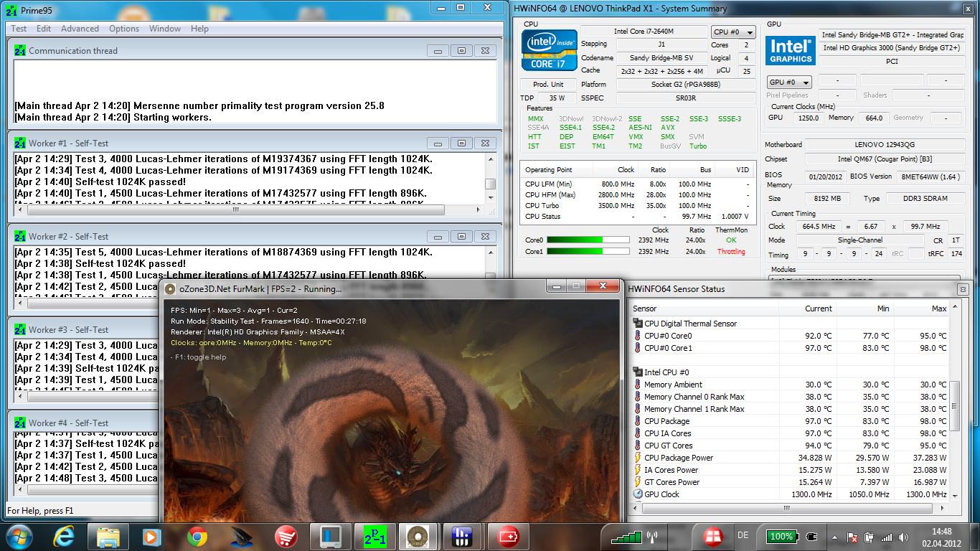Screen dimensions: 980x551
Task: Click the Core0 usage bar
Action: (x=588, y=240)
